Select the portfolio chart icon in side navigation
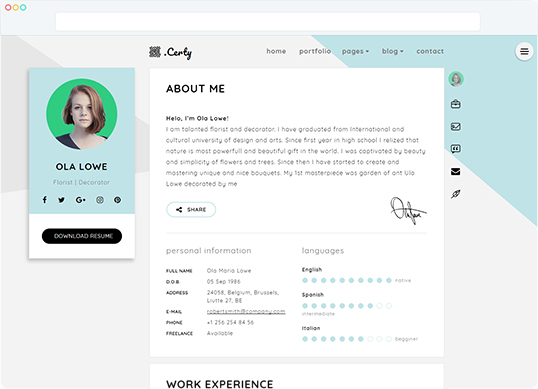This screenshot has height=389, width=538. click(456, 127)
